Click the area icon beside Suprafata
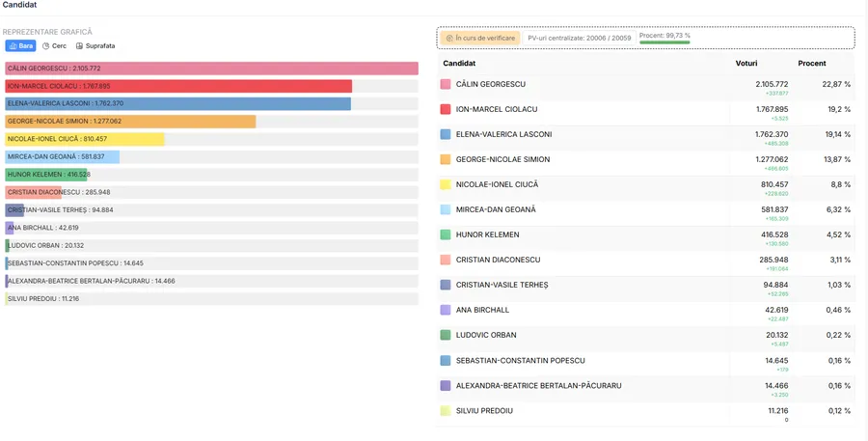The image size is (868, 441). (x=79, y=45)
